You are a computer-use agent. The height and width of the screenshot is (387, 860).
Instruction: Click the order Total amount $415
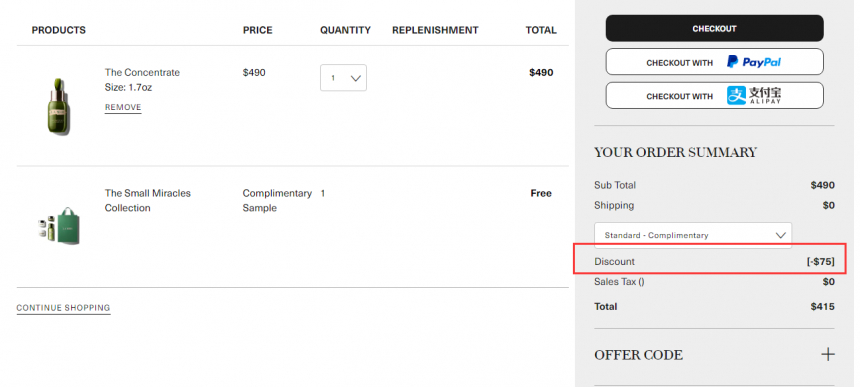pos(822,306)
